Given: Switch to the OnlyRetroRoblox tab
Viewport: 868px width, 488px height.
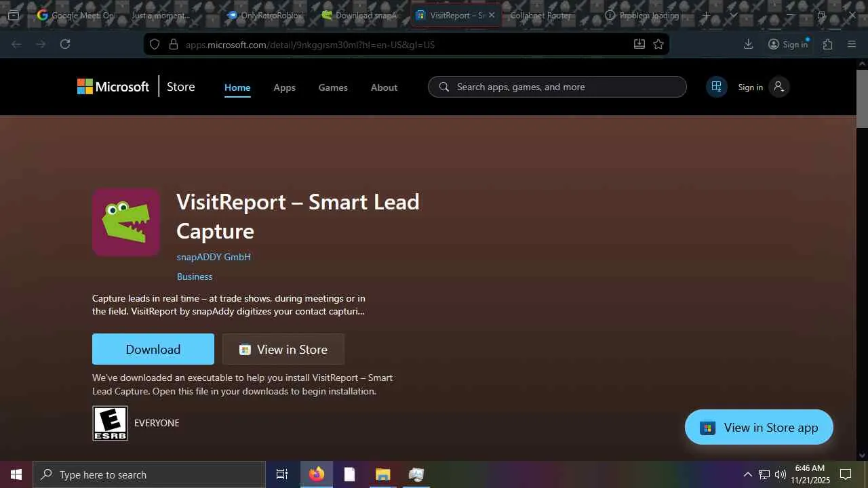Looking at the screenshot, I should pos(264,15).
